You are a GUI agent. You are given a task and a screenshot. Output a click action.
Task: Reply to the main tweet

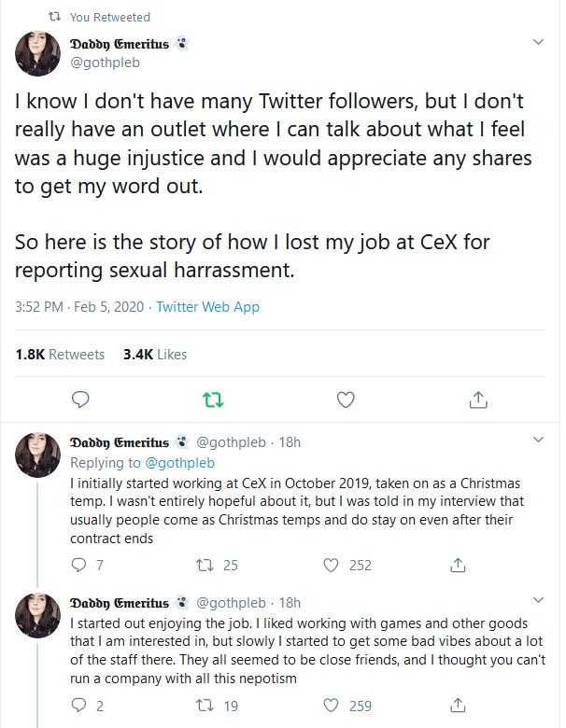80,400
